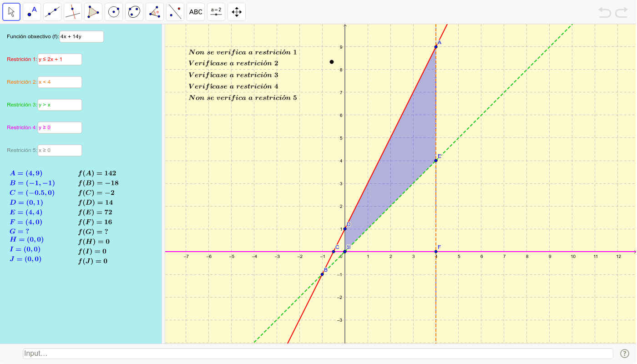The width and height of the screenshot is (637, 364).
Task: Click the 'f(A) = 142' value
Action: (97, 173)
